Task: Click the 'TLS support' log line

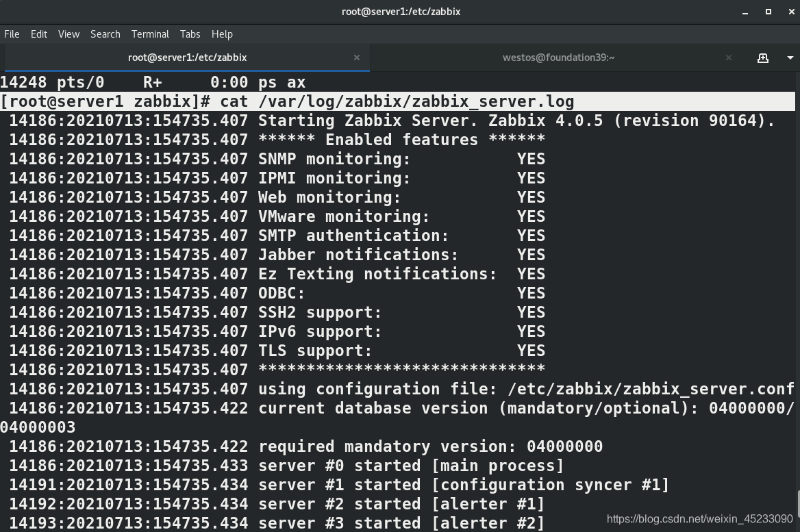Action: click(277, 351)
